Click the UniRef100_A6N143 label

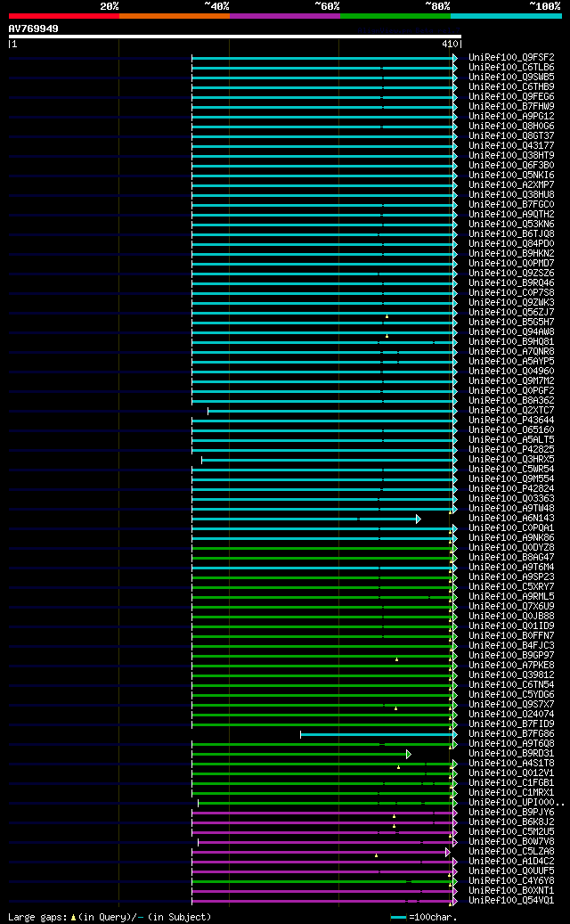[x=511, y=518]
